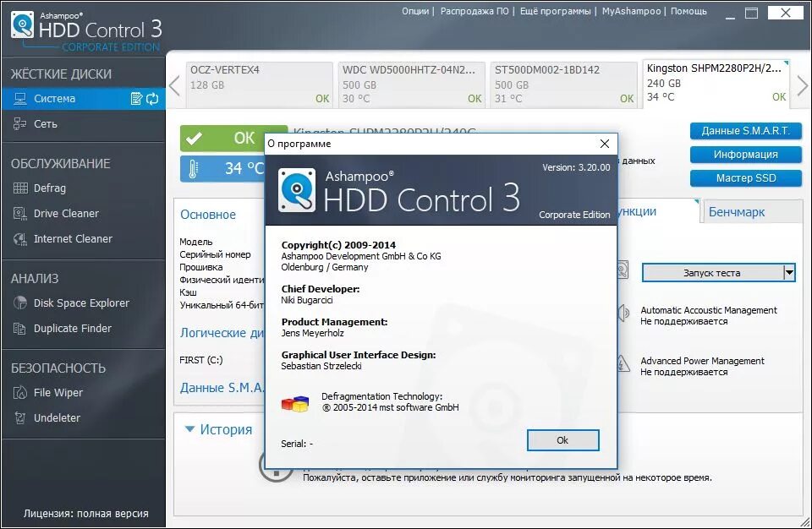This screenshot has width=812, height=529.
Task: Select the ST500DM002-1BD142 drive tab
Action: tap(563, 85)
